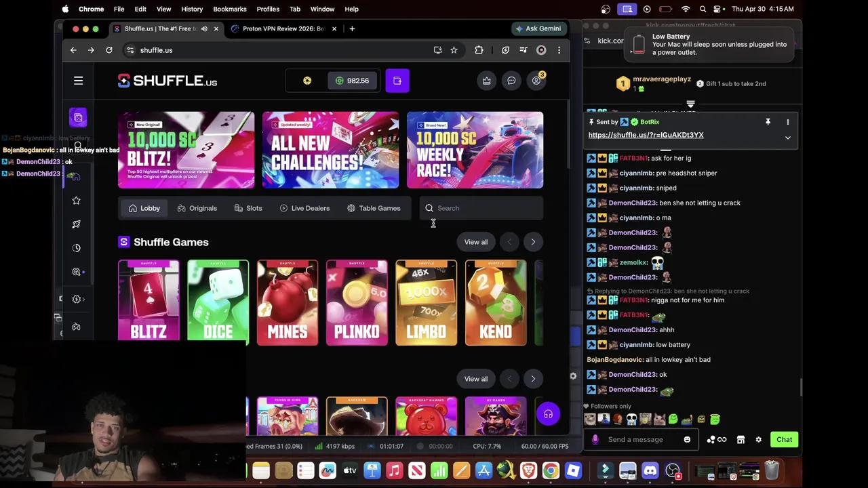Open the rocket sidebar icon
Viewport: 868px width, 488px height.
pyautogui.click(x=76, y=224)
